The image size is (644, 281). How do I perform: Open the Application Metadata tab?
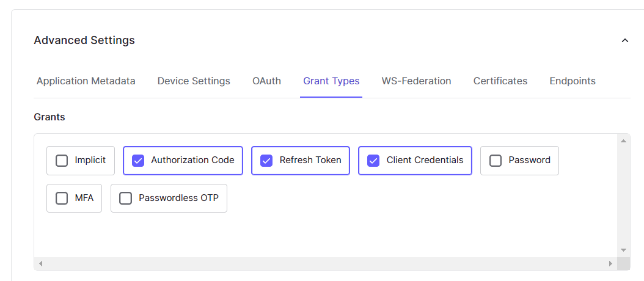(x=86, y=81)
